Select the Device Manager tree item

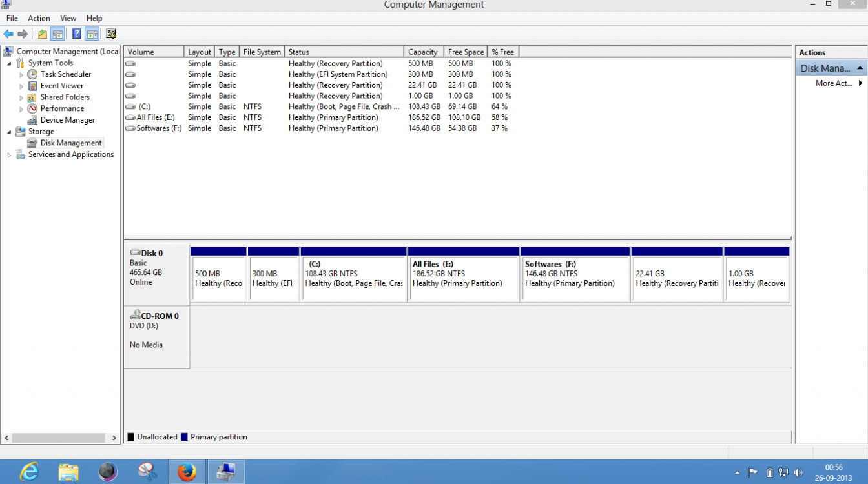(67, 120)
